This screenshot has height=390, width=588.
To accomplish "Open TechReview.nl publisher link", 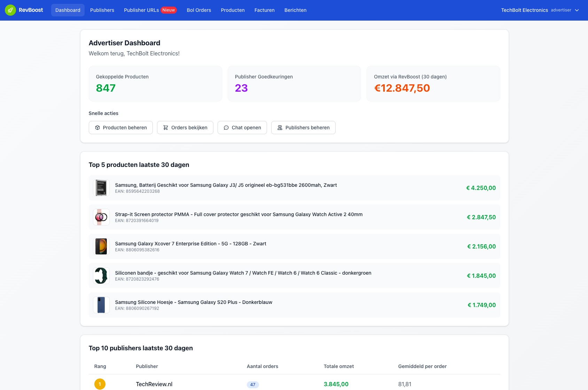I will pos(154,384).
